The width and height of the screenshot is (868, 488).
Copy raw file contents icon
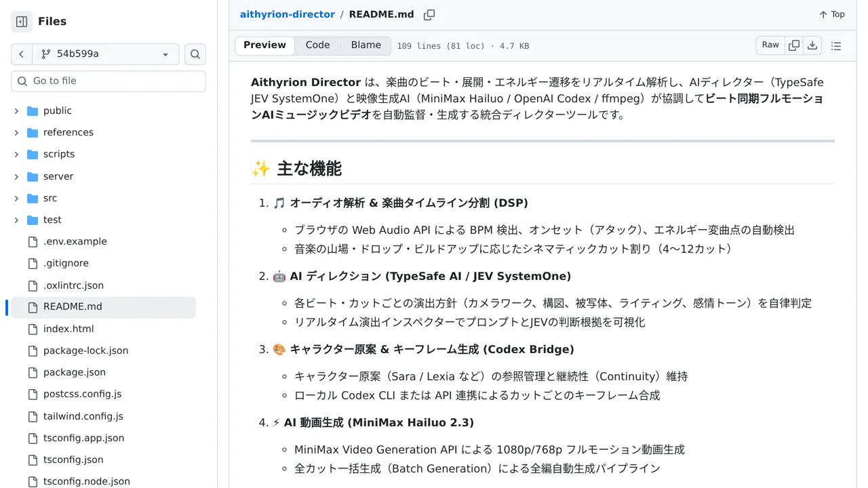[794, 45]
